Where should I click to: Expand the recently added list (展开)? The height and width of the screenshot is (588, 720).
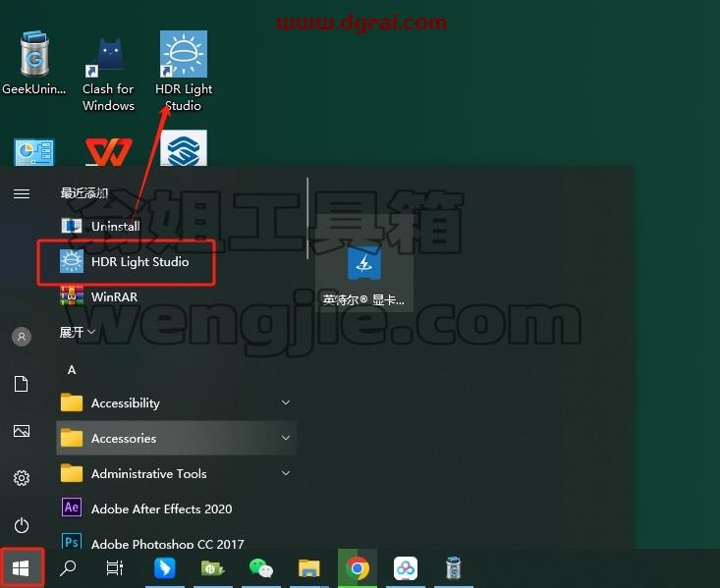pyautogui.click(x=78, y=332)
